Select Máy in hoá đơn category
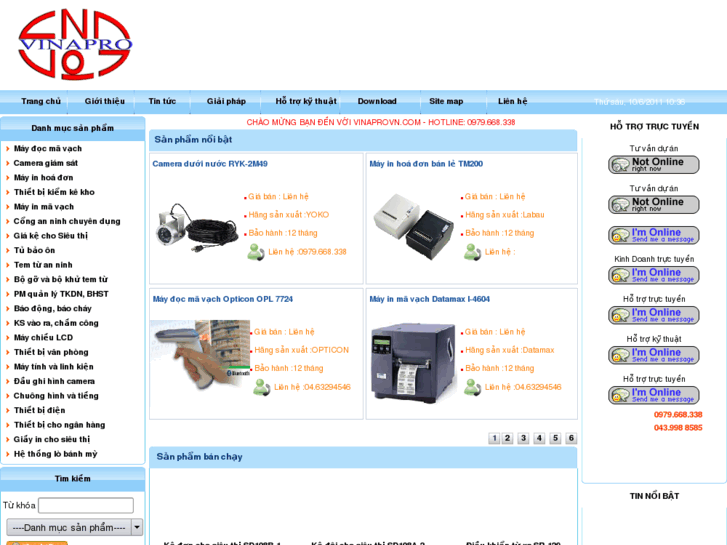This screenshot has height=545, width=727. point(44,178)
